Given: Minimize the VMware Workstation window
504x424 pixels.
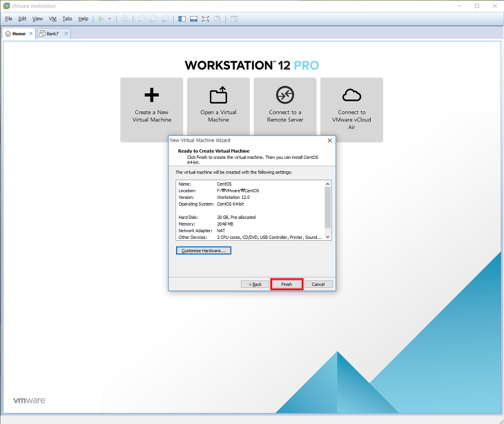Looking at the screenshot, I should 459,6.
